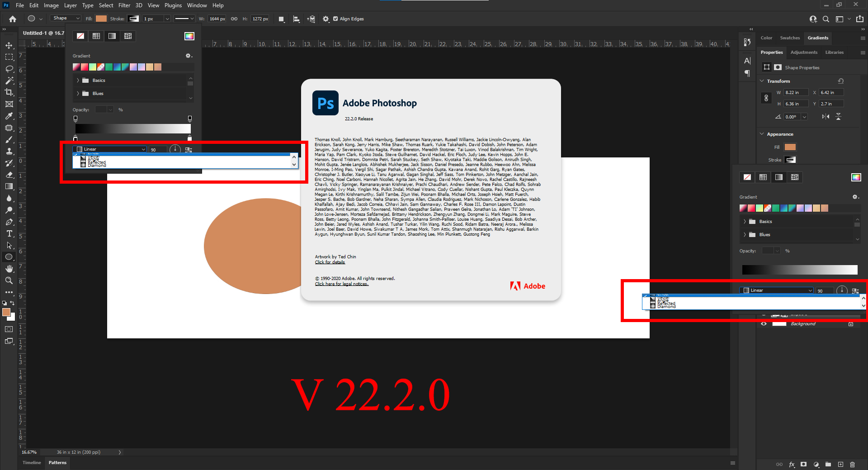Click the 'Click for details' link
The height and width of the screenshot is (470, 868).
330,262
